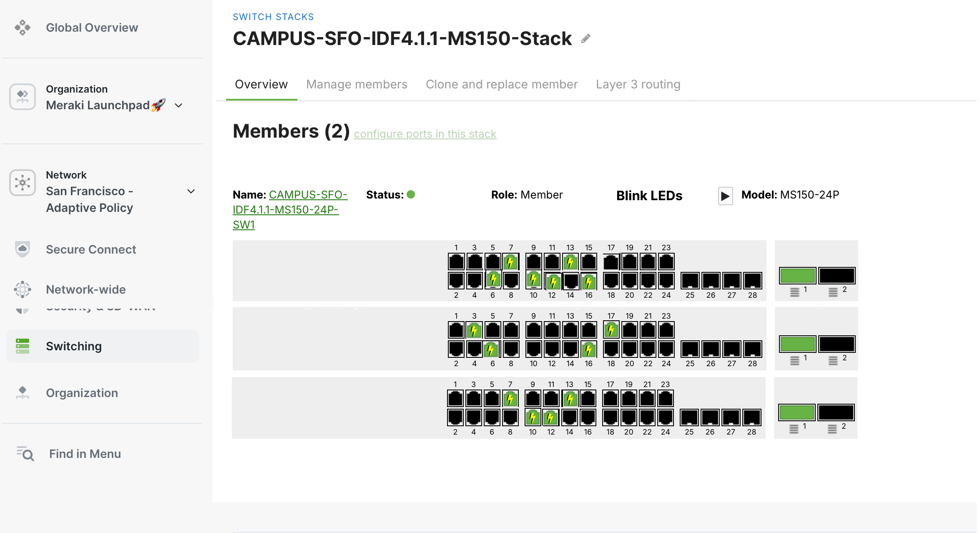The image size is (980, 533).
Task: Click the pencil edit icon beside the stack name
Action: coord(586,39)
